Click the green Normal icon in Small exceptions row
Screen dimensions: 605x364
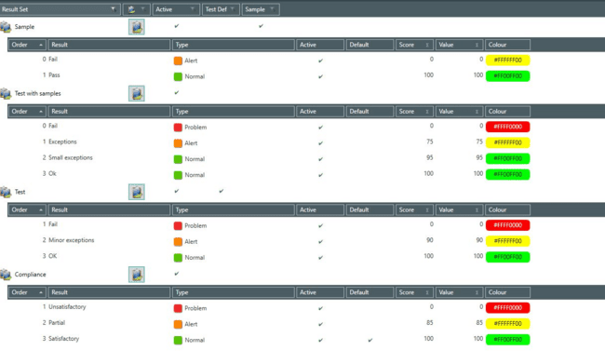click(x=178, y=159)
